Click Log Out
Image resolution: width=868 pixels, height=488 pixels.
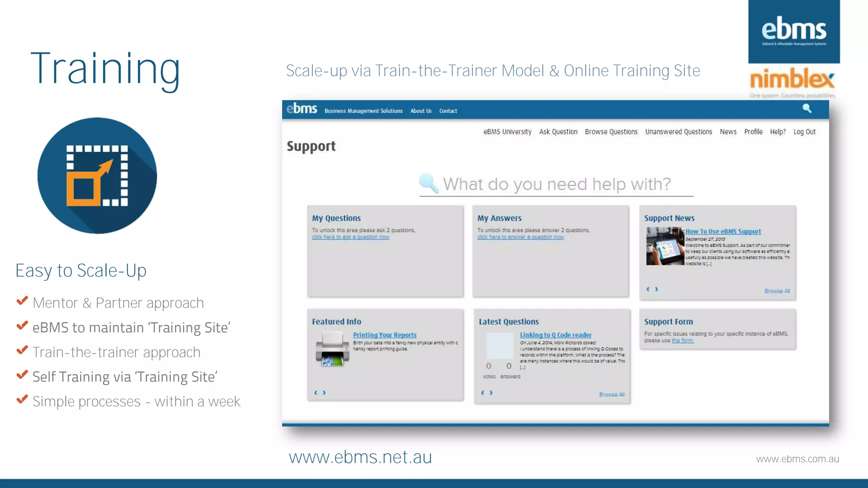point(804,132)
